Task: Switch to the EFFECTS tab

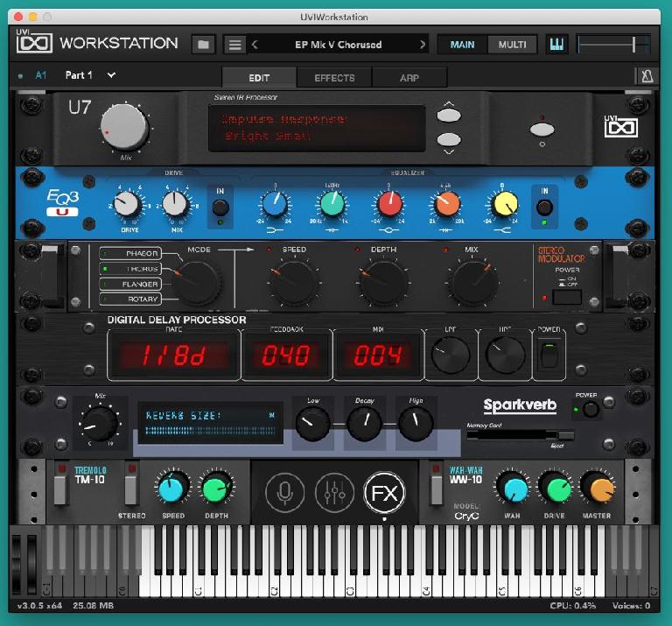Action: [x=334, y=78]
